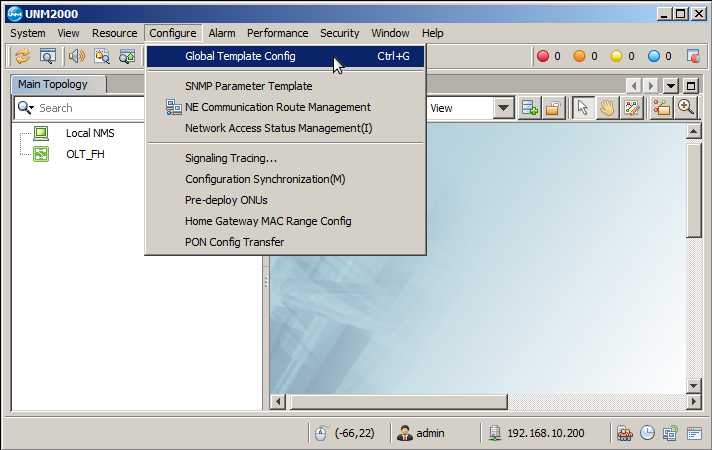Screen dimensions: 712x450
Task: Choose Global Template Config menu entry
Action: [286, 56]
